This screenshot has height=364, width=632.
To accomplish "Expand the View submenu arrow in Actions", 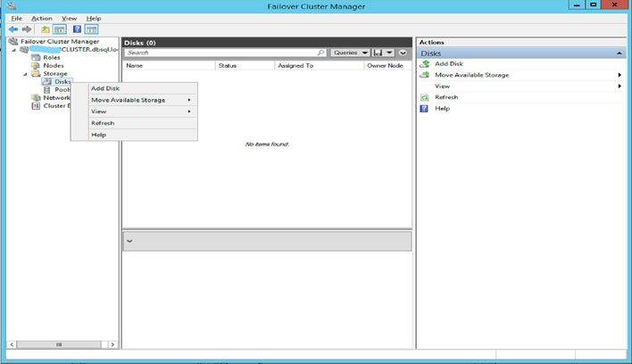I will click(620, 87).
